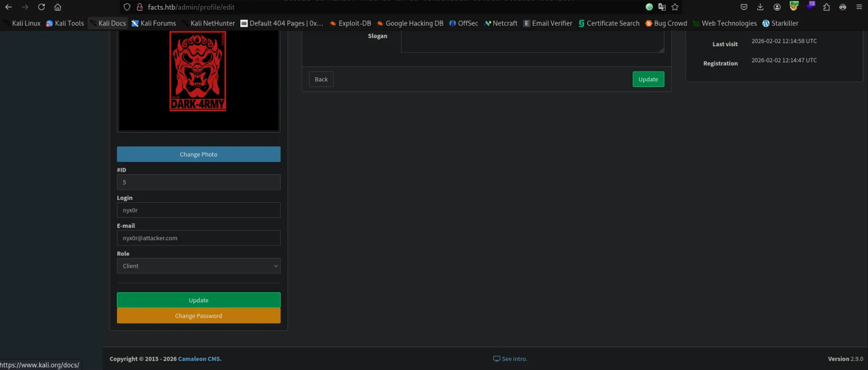Open the Bug Crowd bookmark
The width and height of the screenshot is (868, 370).
(x=666, y=23)
